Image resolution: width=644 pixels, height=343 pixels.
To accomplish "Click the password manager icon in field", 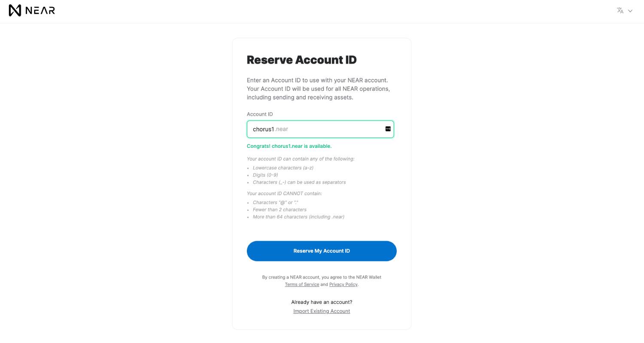I will 388,129.
